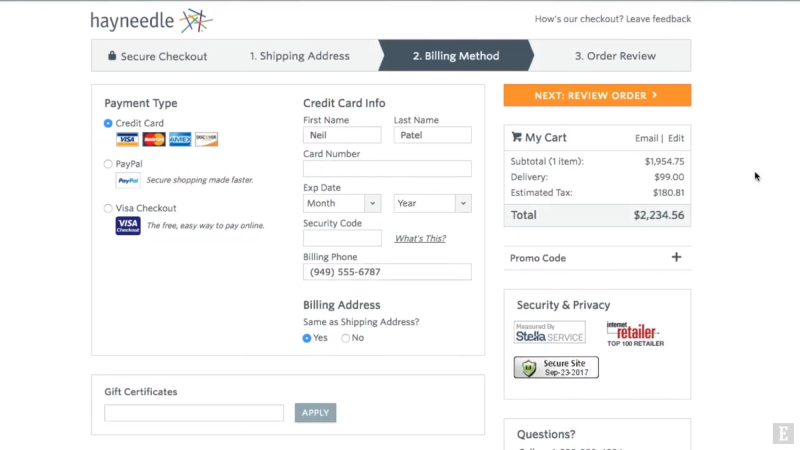
Task: Choose No for same as shipping address
Action: pos(346,338)
